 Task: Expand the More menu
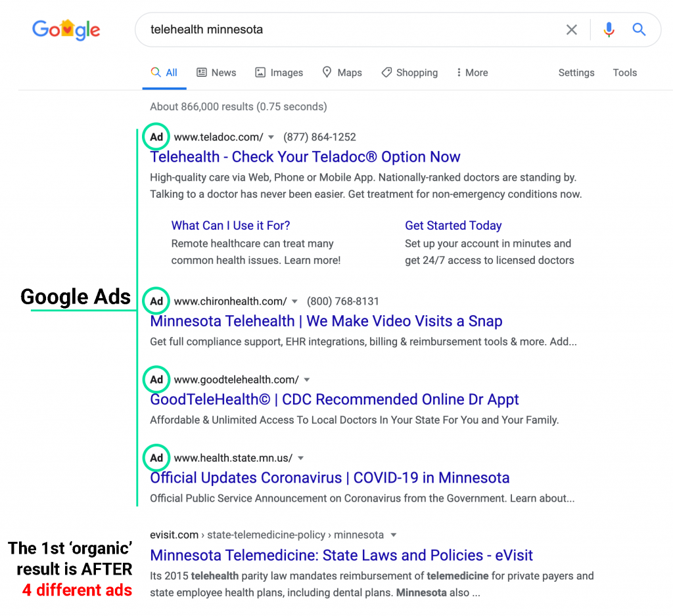pyautogui.click(x=472, y=73)
